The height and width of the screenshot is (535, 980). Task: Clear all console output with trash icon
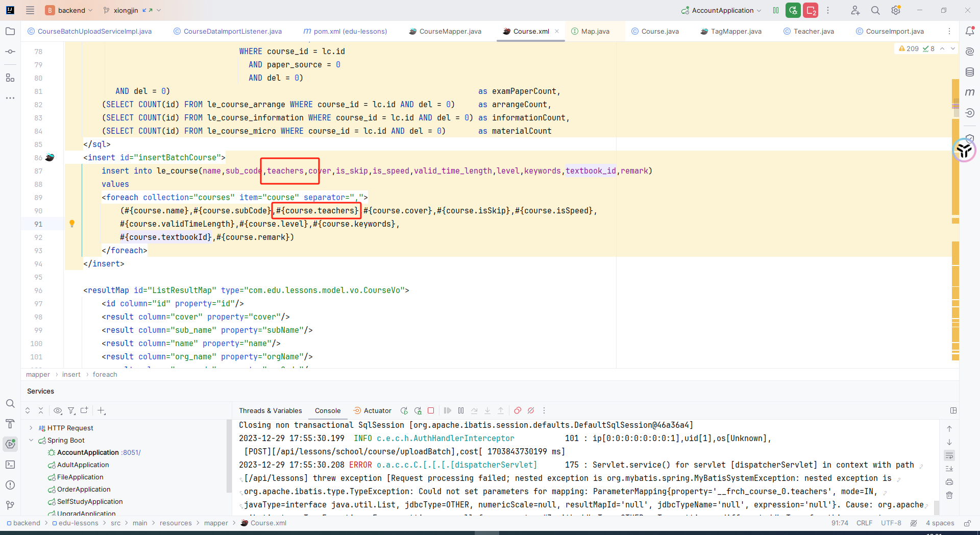click(949, 495)
